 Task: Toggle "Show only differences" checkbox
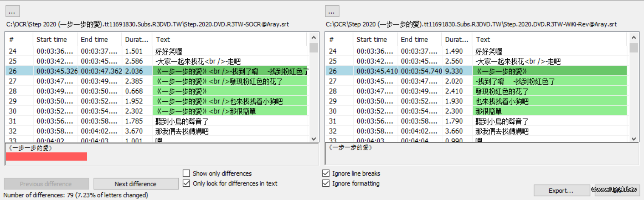pyautogui.click(x=186, y=173)
